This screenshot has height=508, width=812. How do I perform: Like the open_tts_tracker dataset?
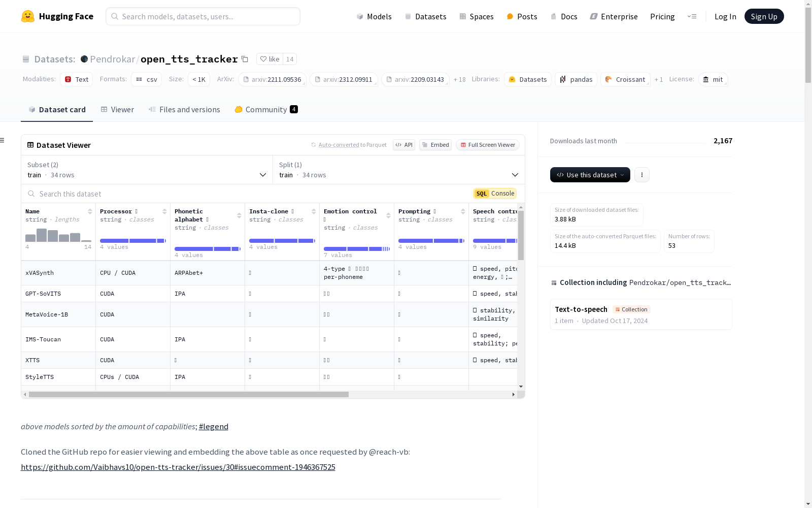(x=269, y=59)
